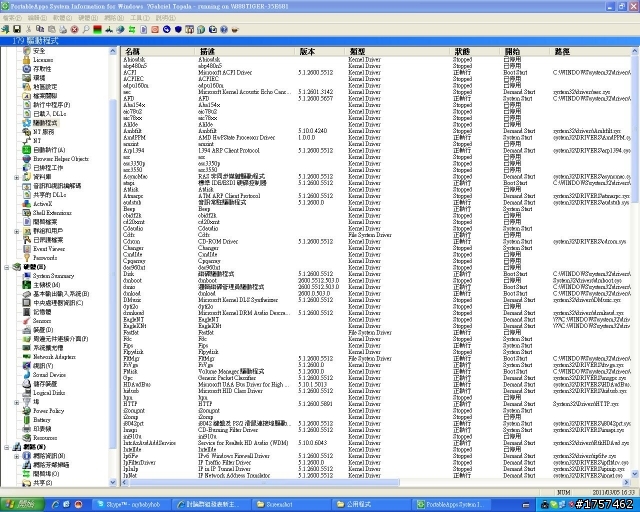Click the tree panel vertical scrollbar thumb
Screen dimensions: 640x512
pyautogui.click(x=113, y=274)
